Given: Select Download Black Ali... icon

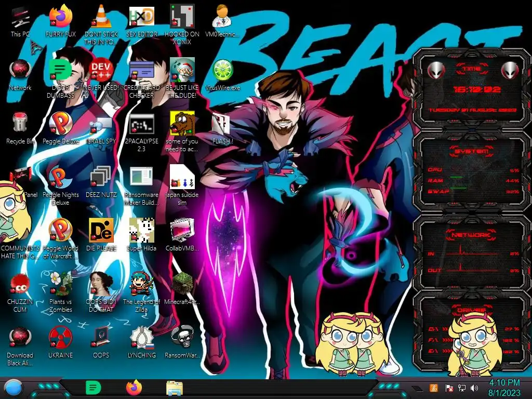Looking at the screenshot, I should pyautogui.click(x=20, y=346).
